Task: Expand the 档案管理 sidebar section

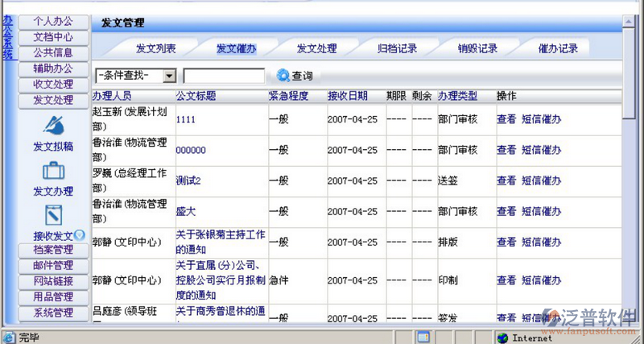Action: coord(53,250)
